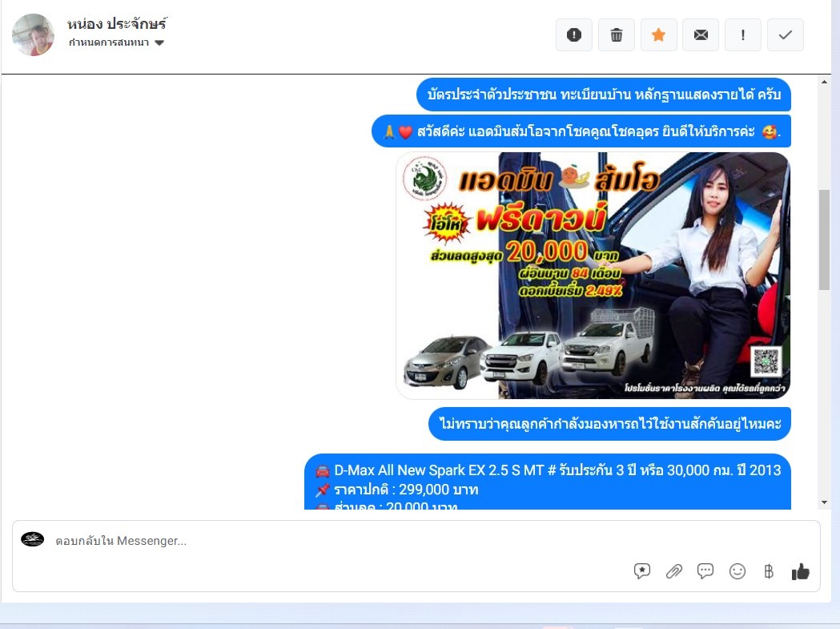Click the contact name หน่อง ประจักษร์
The width and height of the screenshot is (840, 629).
point(117,23)
